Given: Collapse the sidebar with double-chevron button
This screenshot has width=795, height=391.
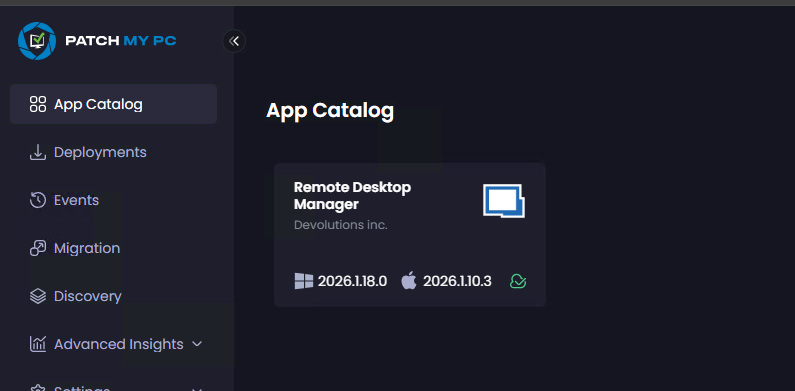Looking at the screenshot, I should (x=234, y=41).
